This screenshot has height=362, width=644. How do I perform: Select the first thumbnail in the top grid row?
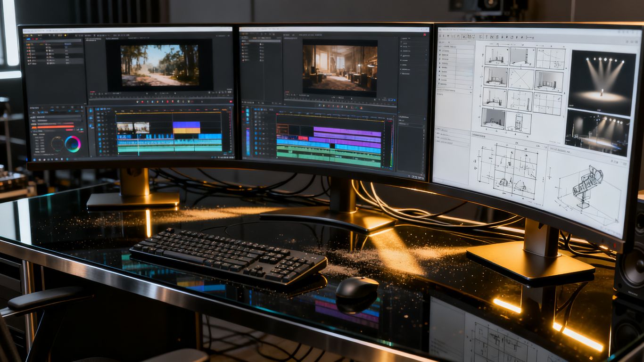[x=496, y=56]
